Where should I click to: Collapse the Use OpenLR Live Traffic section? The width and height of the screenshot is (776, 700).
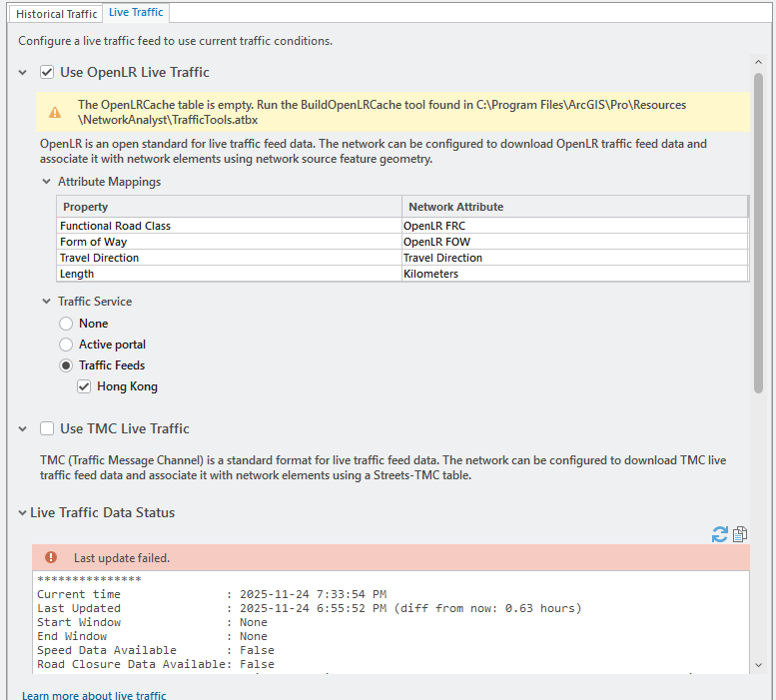[x=22, y=73]
